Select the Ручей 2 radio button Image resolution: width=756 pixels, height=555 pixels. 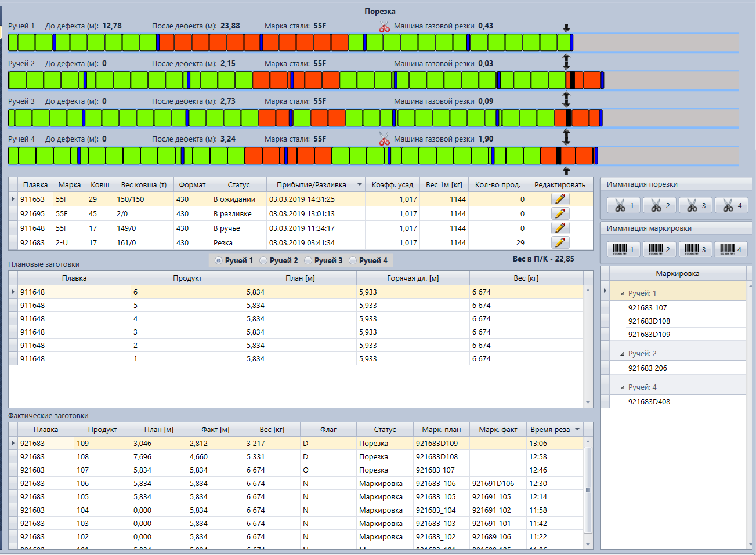[x=264, y=261]
